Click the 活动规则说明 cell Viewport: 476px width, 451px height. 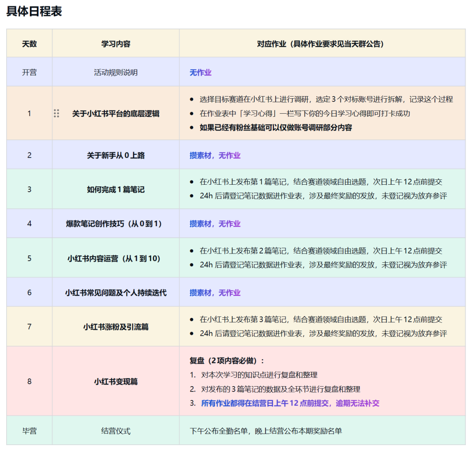click(115, 72)
